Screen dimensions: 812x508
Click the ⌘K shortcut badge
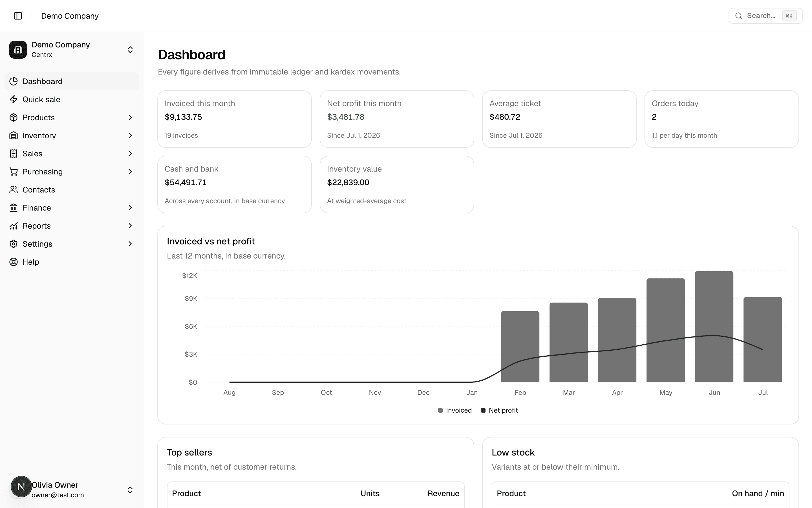[789, 16]
